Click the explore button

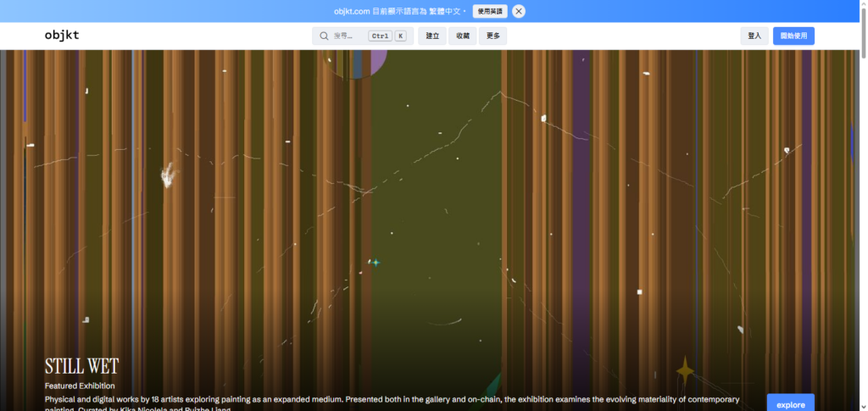791,403
